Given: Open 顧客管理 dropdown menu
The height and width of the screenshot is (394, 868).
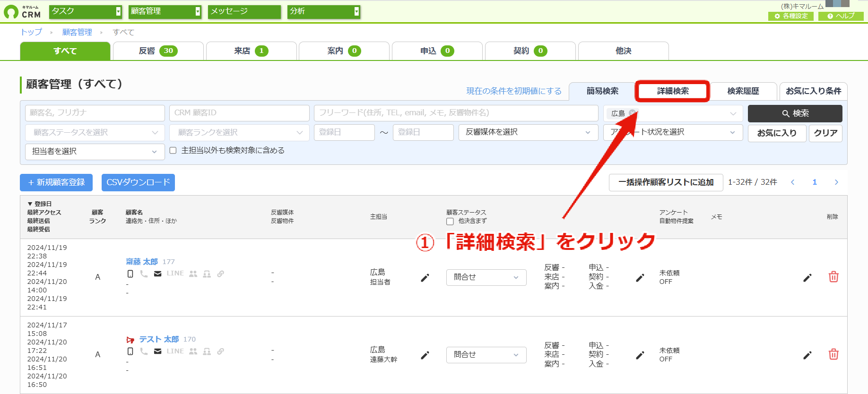Looking at the screenshot, I should tap(165, 11).
